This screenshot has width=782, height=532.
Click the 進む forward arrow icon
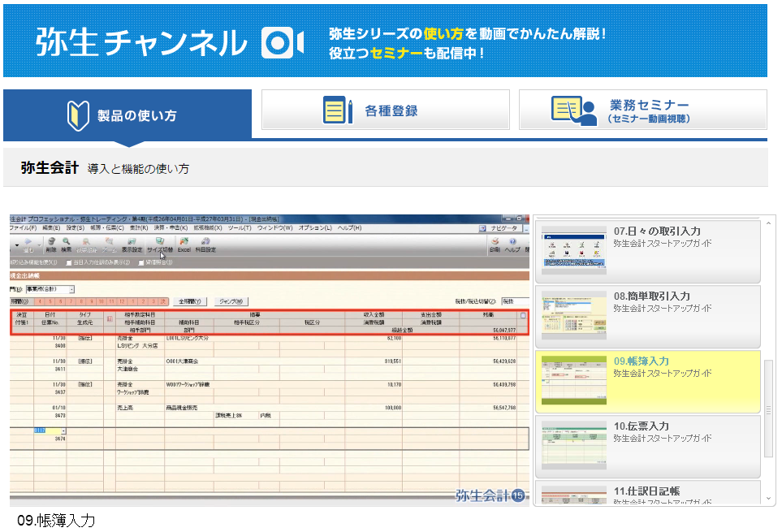(28, 244)
